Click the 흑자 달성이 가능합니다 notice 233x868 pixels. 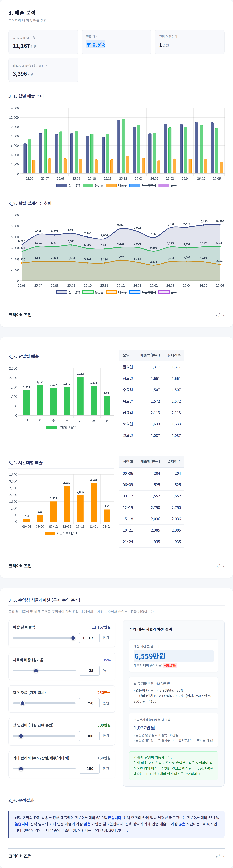click(173, 766)
